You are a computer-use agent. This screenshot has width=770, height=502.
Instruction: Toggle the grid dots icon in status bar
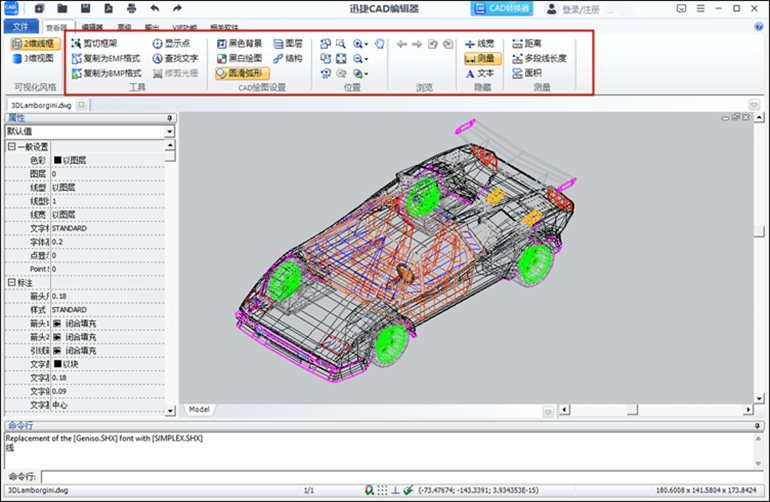[382, 490]
